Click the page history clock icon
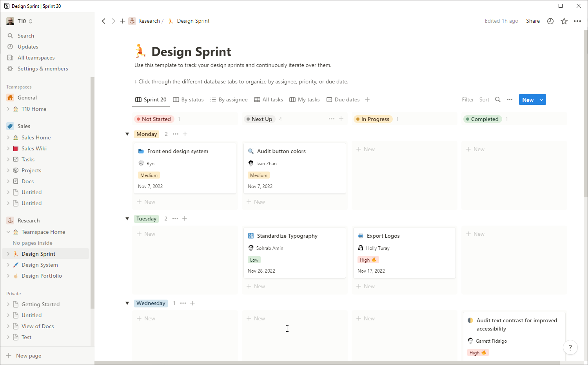This screenshot has height=365, width=588. (x=550, y=21)
